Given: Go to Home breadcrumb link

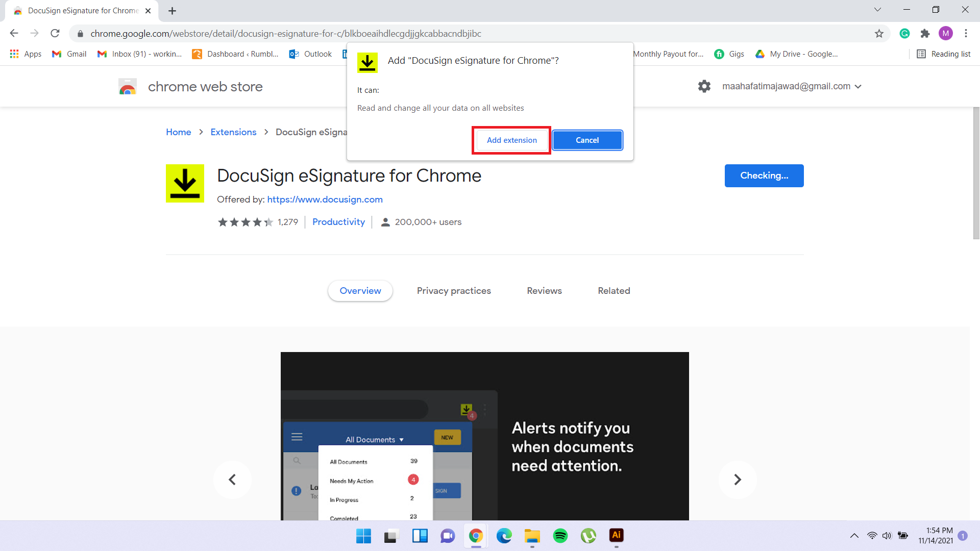Looking at the screenshot, I should click(178, 132).
